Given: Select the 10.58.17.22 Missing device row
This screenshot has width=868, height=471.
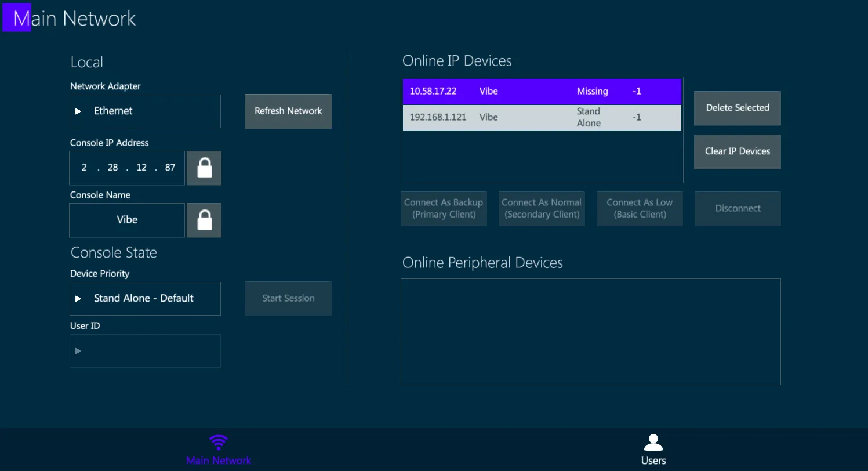Looking at the screenshot, I should (x=542, y=92).
